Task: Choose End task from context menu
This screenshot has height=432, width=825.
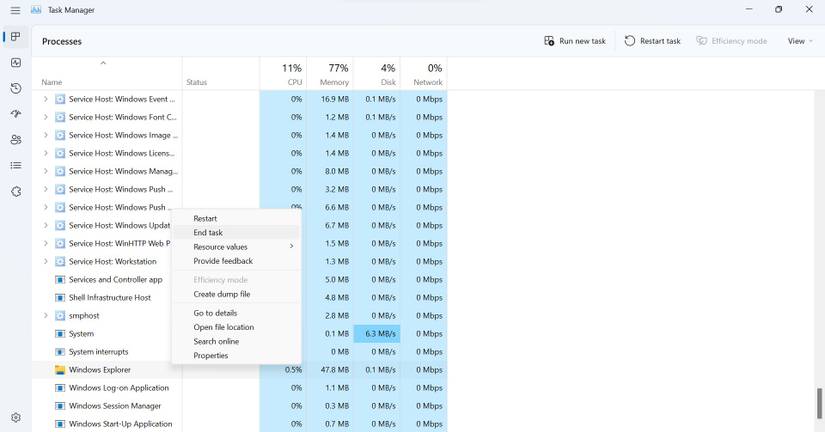Action: (208, 233)
